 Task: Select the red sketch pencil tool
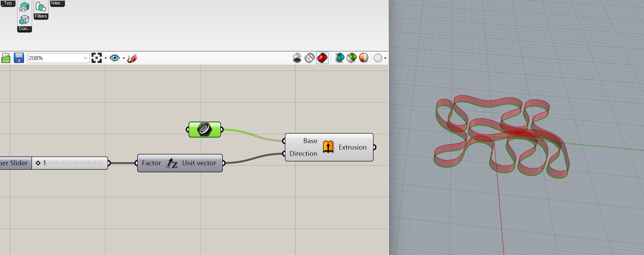[132, 58]
